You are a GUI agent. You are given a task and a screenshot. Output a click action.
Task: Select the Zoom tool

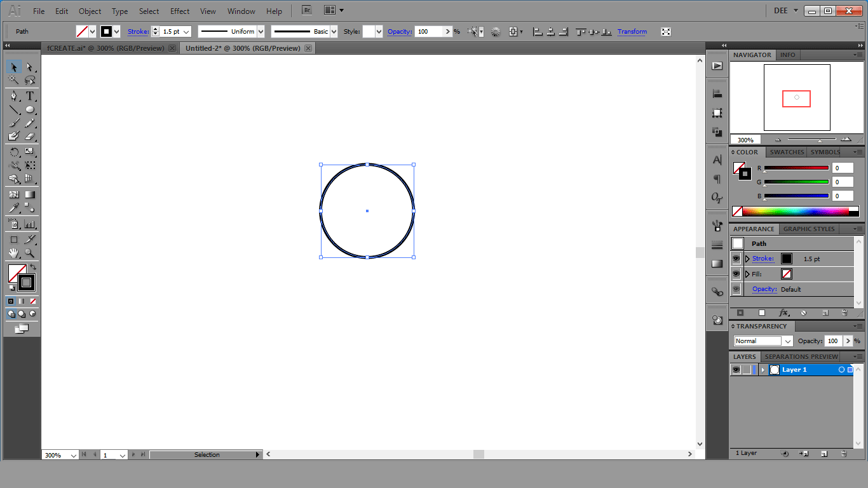coord(29,253)
